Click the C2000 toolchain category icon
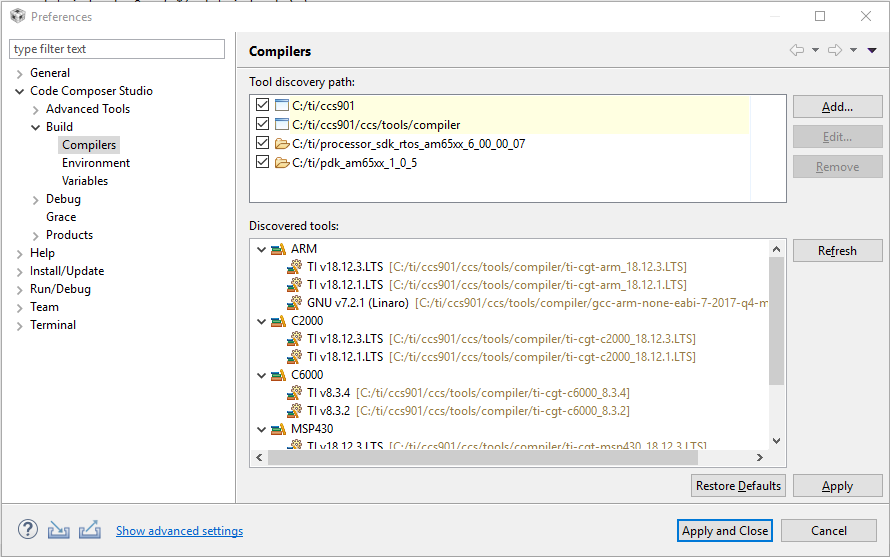The height and width of the screenshot is (557, 890). (x=278, y=321)
